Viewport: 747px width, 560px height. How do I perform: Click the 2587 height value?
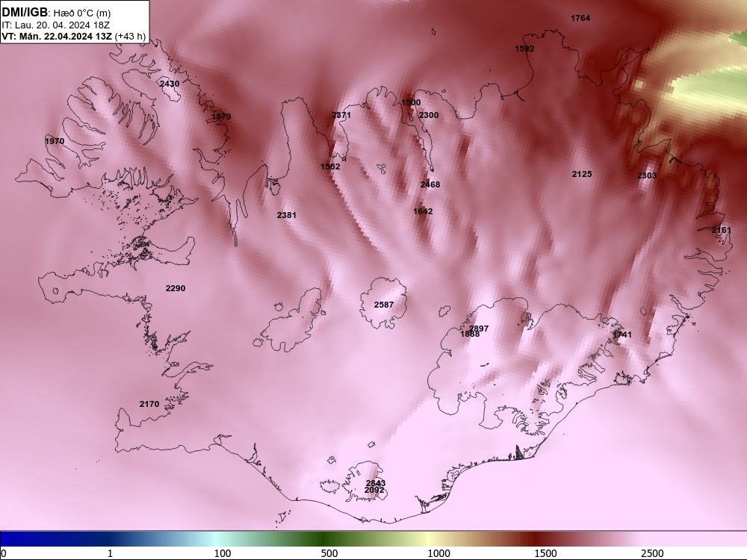click(x=384, y=305)
